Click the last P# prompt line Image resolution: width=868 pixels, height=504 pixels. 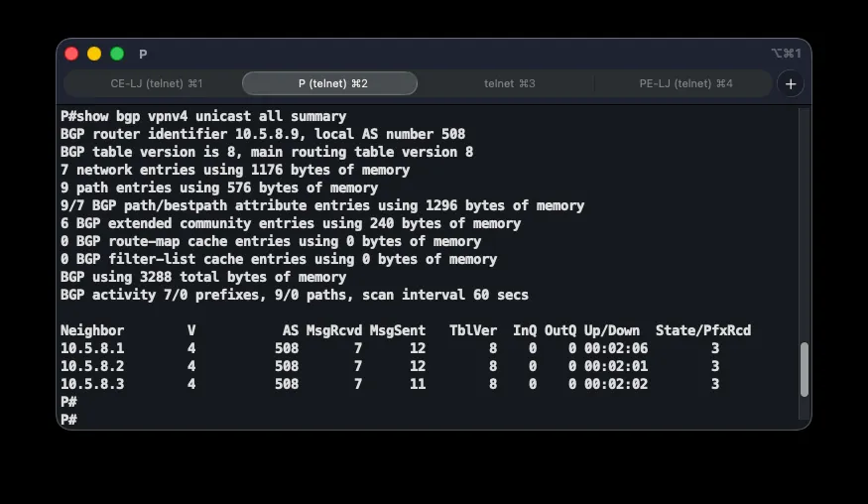68,420
